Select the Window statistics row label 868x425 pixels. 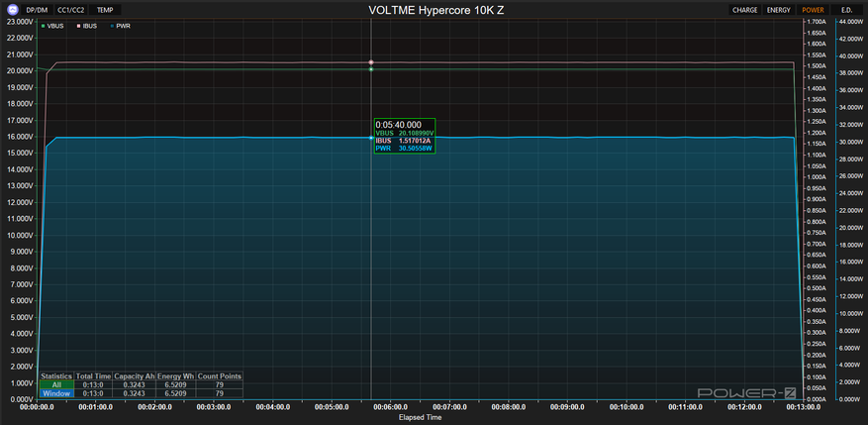point(56,393)
